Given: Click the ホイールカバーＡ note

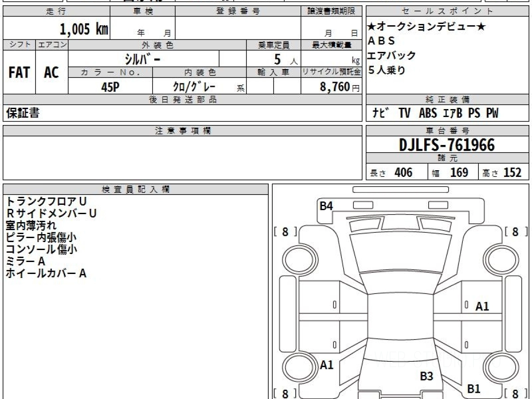Looking at the screenshot, I should pyautogui.click(x=46, y=274).
